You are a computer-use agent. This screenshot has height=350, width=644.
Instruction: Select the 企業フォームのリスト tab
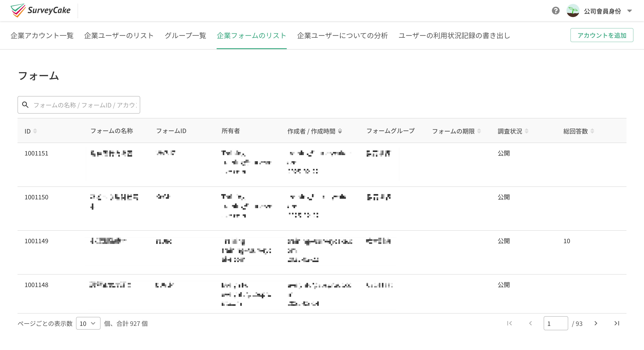251,35
